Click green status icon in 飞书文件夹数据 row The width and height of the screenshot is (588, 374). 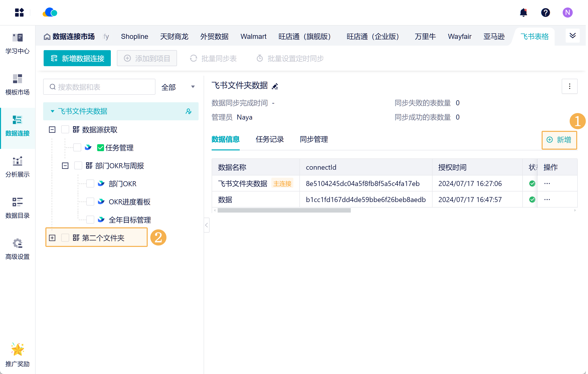532,183
